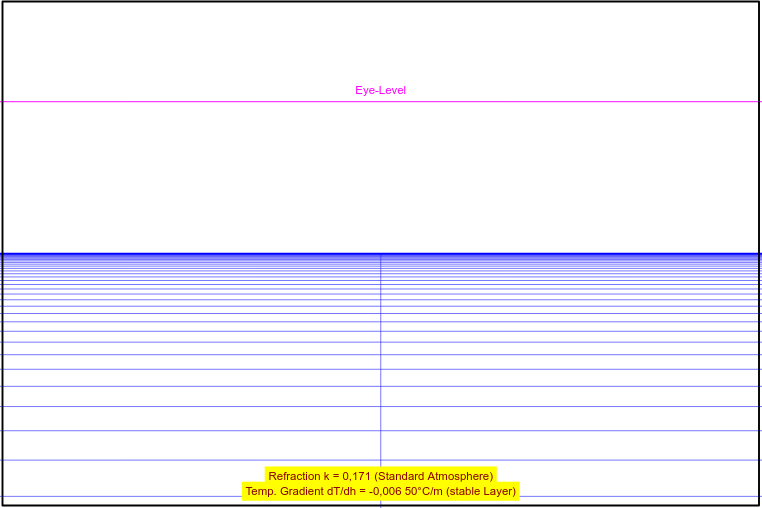Click the black top border of the view
The width and height of the screenshot is (762, 508).
click(x=380, y=1)
